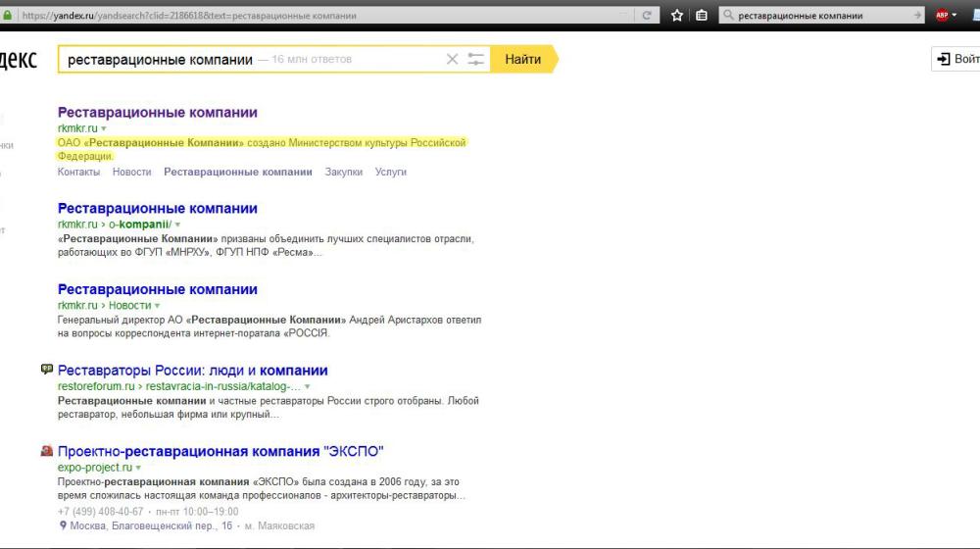Expand arrow after restoreforum.ru URL

[x=308, y=387]
